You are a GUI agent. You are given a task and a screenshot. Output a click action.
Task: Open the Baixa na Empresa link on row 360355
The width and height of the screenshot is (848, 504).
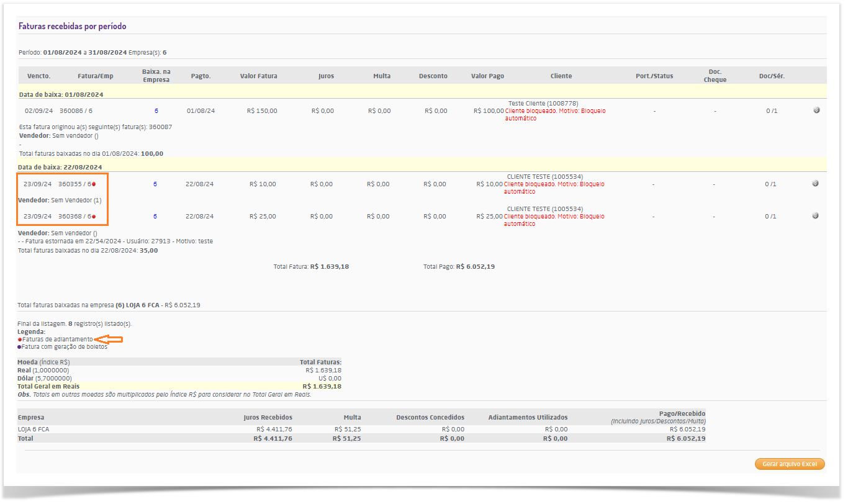coord(155,184)
